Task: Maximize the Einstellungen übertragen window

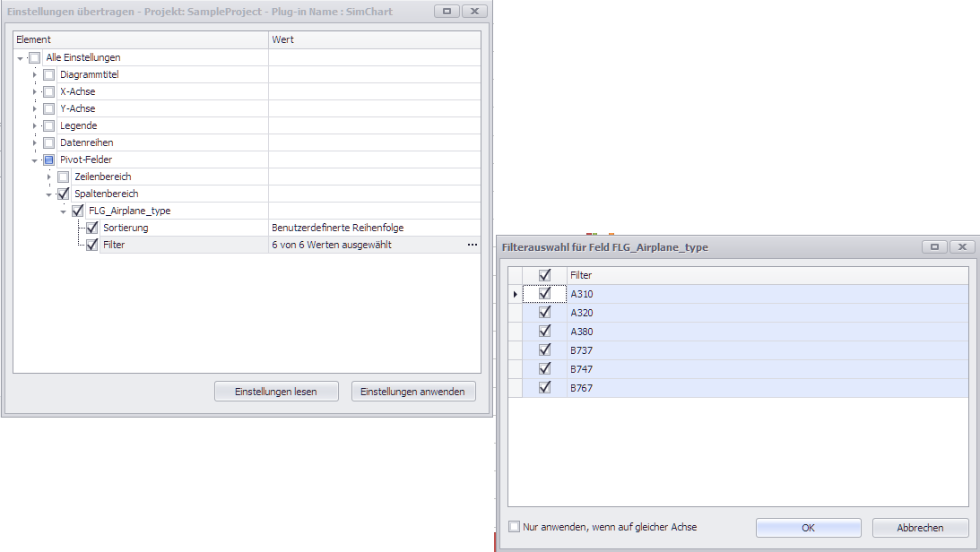Action: [x=447, y=11]
